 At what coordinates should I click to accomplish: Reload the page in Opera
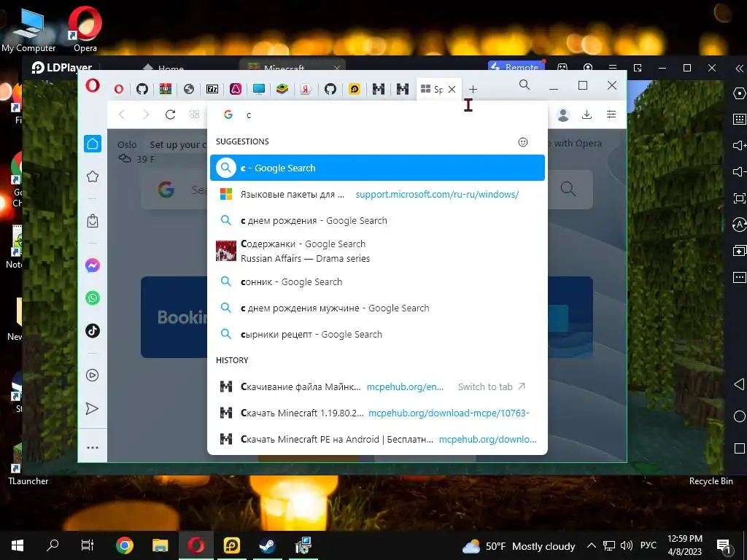pyautogui.click(x=170, y=114)
